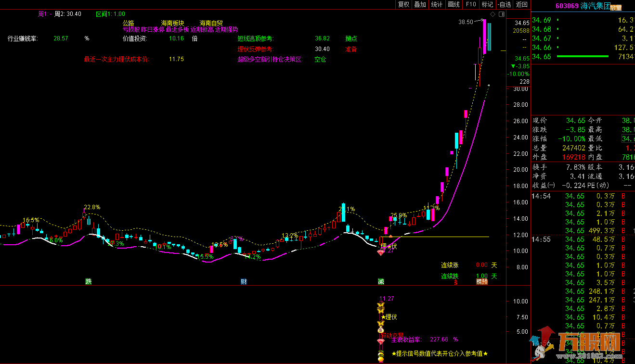Screen dimensions: 635x364
Task: Click the 复权 toolbar button
Action: point(403,4)
